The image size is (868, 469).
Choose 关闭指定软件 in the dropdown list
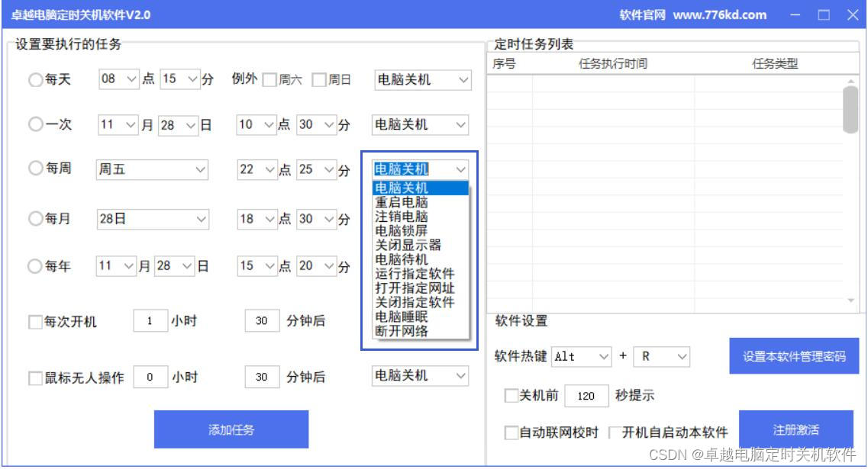[421, 303]
